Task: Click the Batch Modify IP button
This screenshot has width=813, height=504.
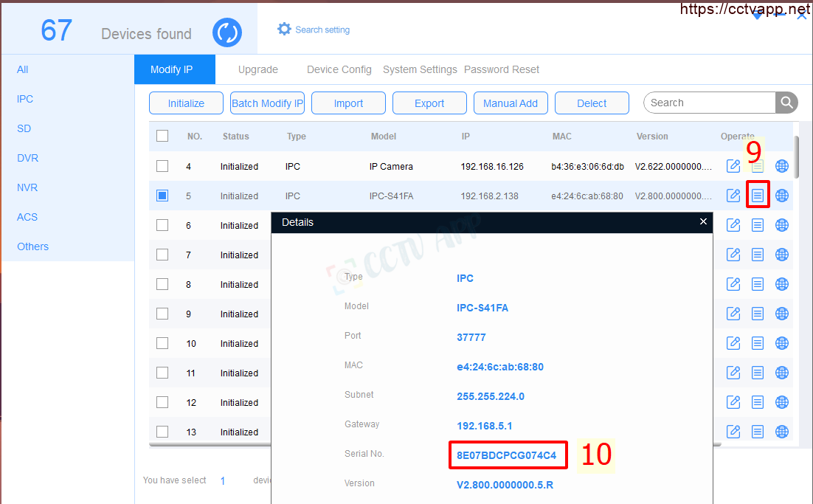Action: tap(267, 103)
